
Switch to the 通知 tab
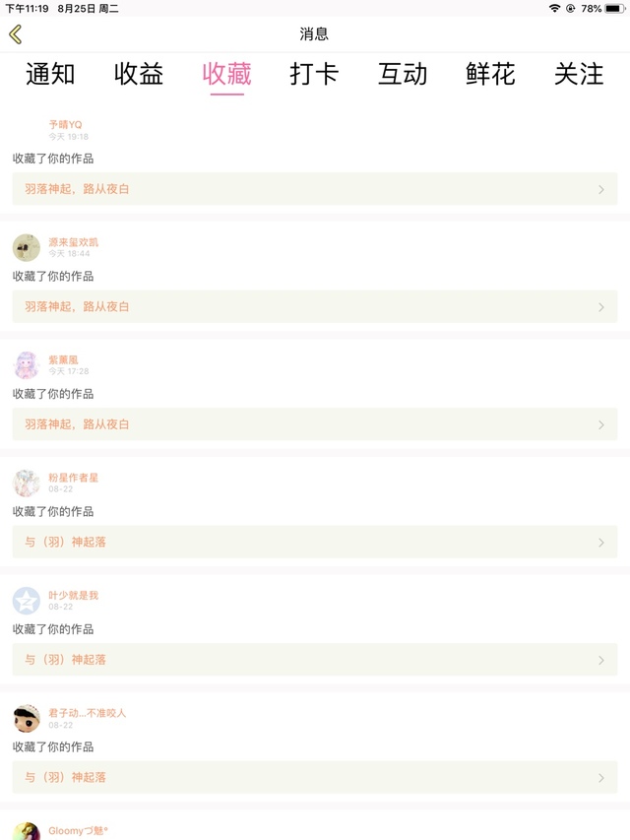coord(50,74)
